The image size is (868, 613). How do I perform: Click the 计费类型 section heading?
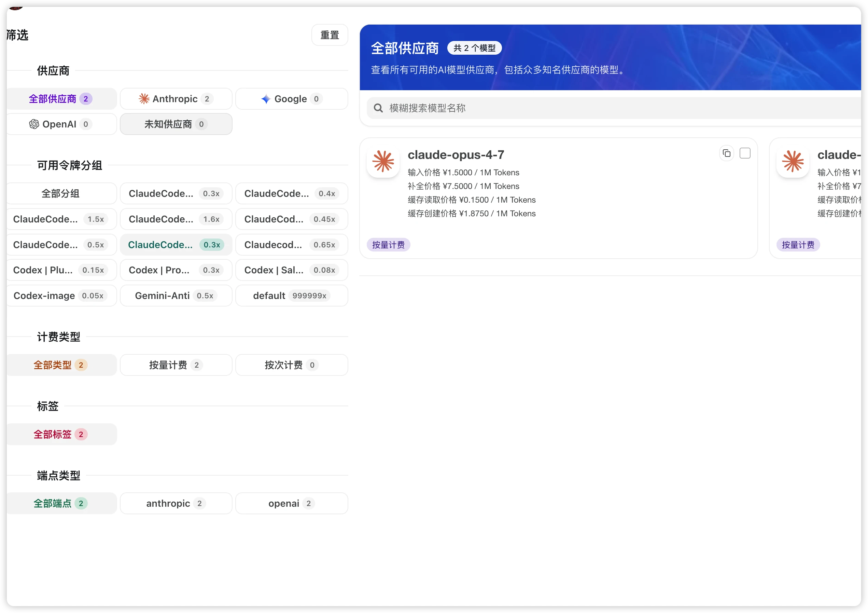coord(59,337)
